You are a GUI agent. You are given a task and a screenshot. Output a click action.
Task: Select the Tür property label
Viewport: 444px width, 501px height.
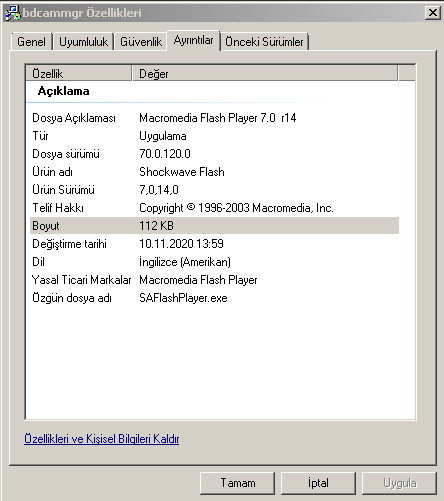click(40, 136)
